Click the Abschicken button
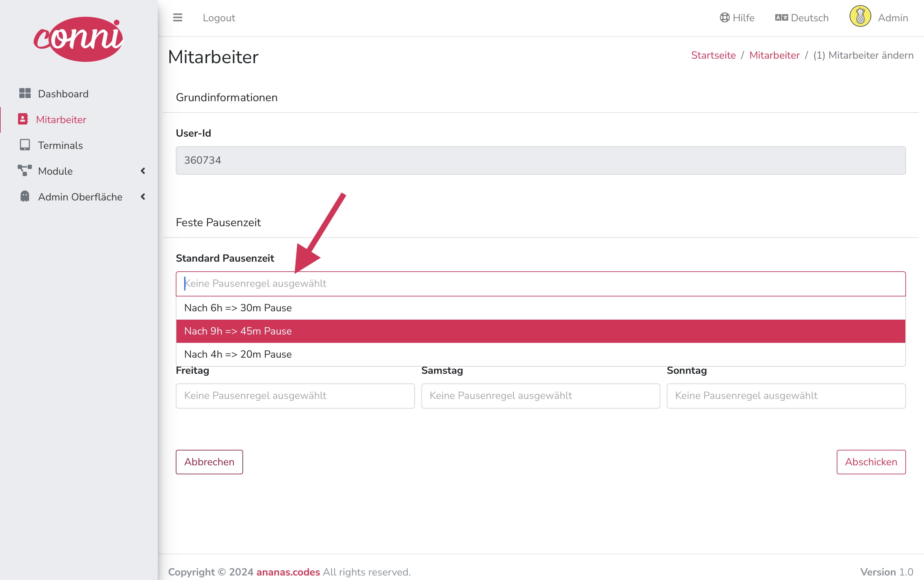 pos(871,462)
